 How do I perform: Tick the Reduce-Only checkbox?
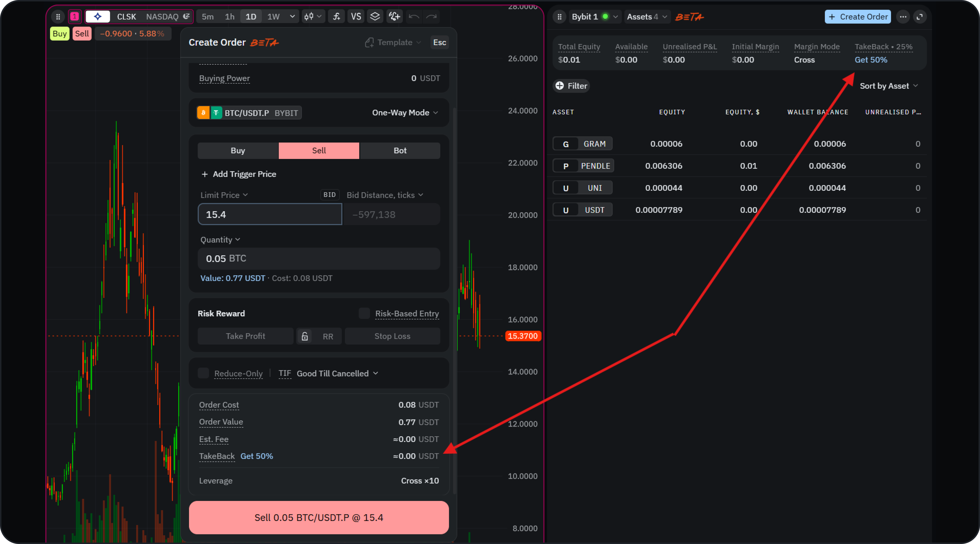[203, 373]
